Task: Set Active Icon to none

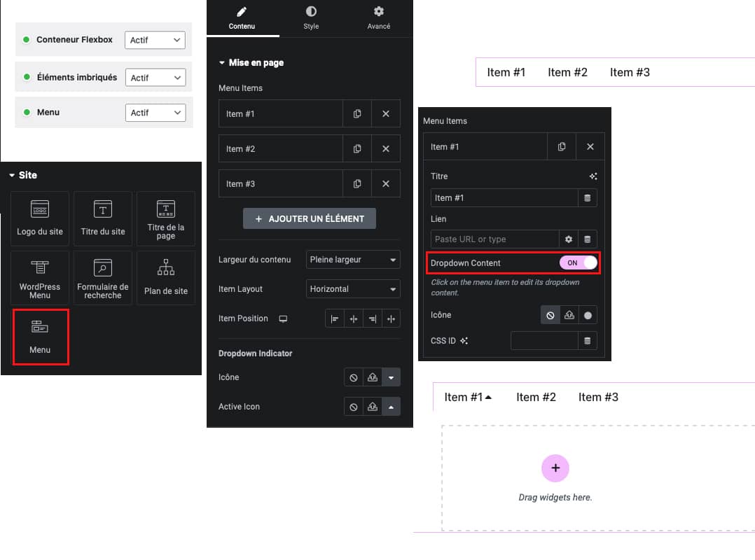Action: tap(354, 407)
